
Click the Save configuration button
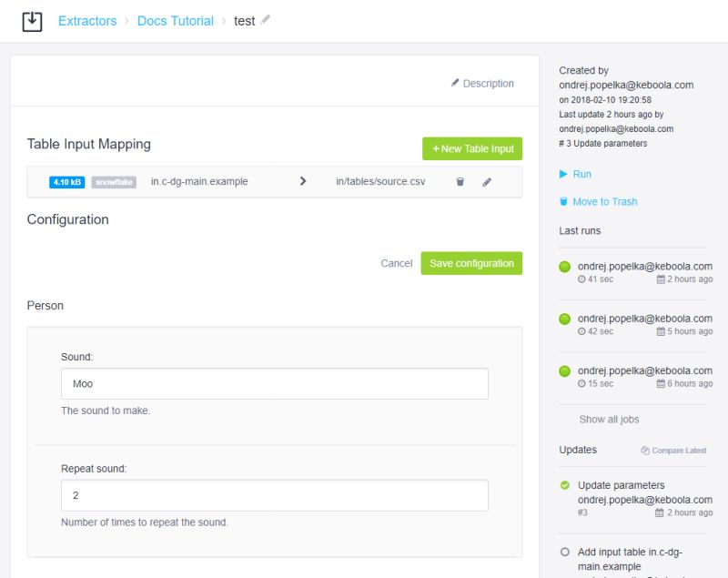coord(470,263)
